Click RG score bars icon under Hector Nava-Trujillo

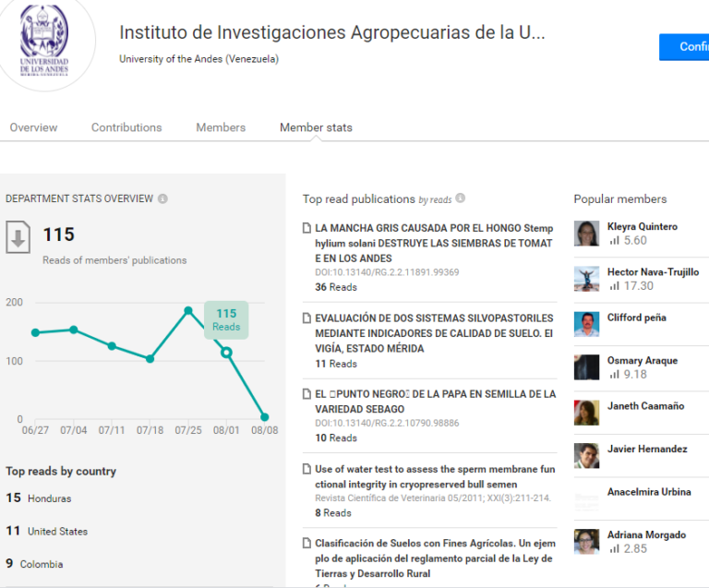tap(614, 285)
